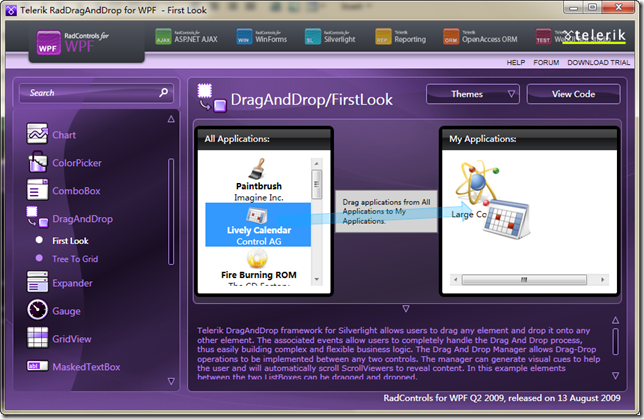Open the Gauge control icon
This screenshot has height=419, width=644.
(37, 310)
